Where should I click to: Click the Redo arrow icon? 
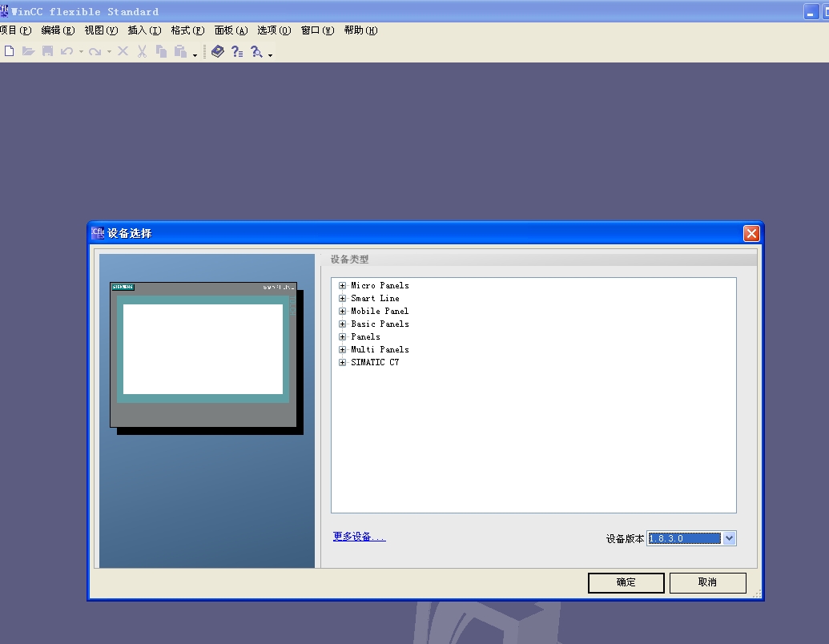tap(95, 51)
